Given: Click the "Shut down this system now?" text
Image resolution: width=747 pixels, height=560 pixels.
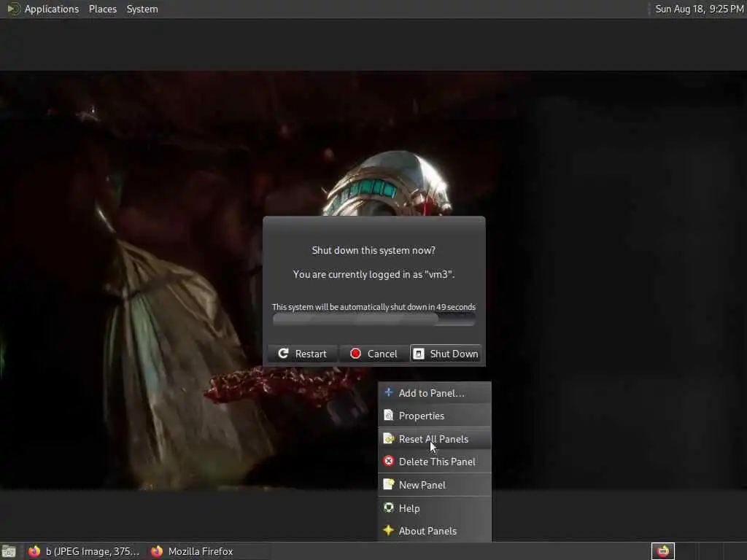Looking at the screenshot, I should click(373, 251).
